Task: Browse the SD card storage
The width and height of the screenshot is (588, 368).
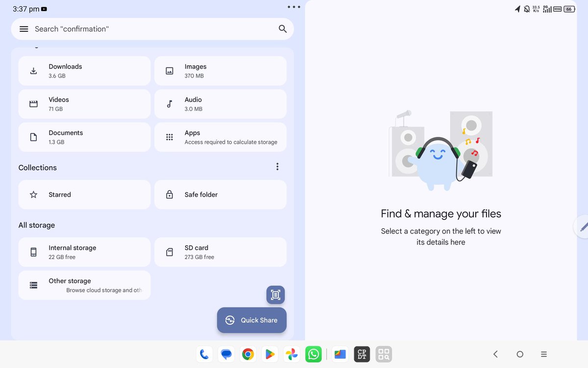Action: point(220,252)
